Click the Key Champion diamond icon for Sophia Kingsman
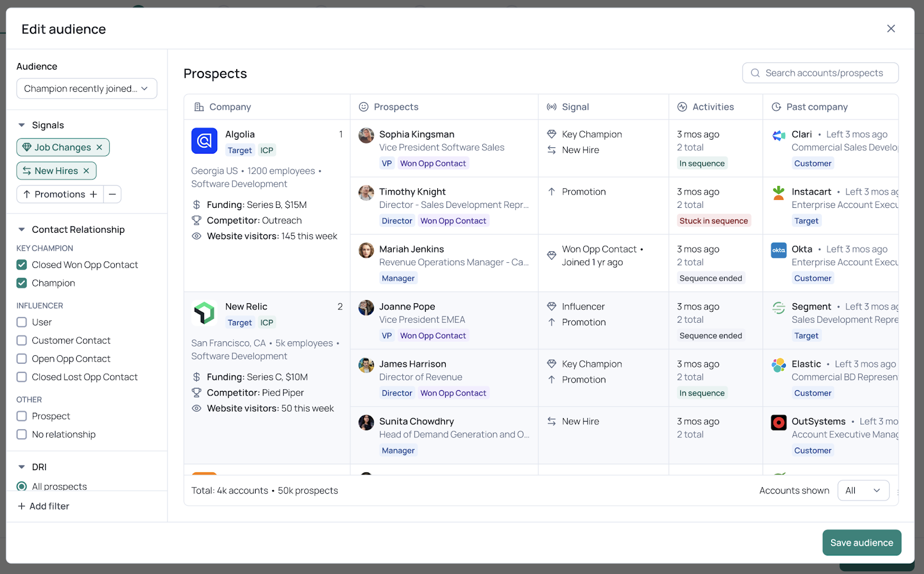Viewport: 924px width, 574px height. pos(552,135)
